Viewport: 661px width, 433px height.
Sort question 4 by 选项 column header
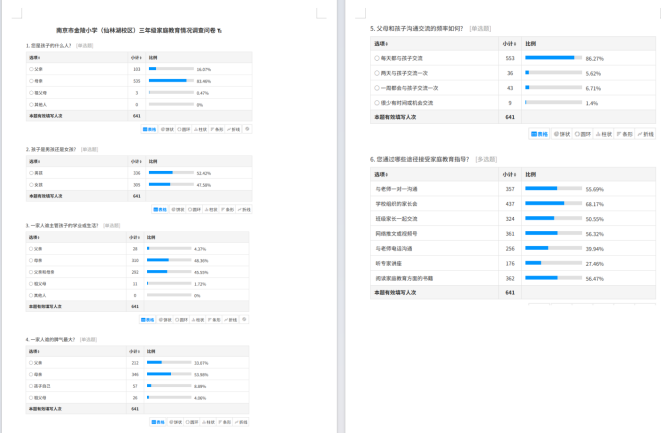point(35,351)
